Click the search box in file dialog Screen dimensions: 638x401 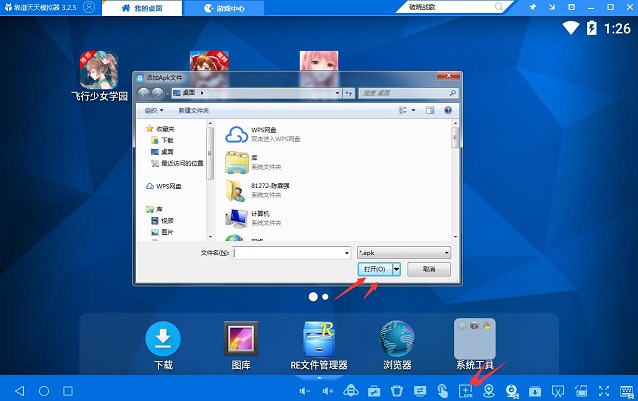[409, 93]
